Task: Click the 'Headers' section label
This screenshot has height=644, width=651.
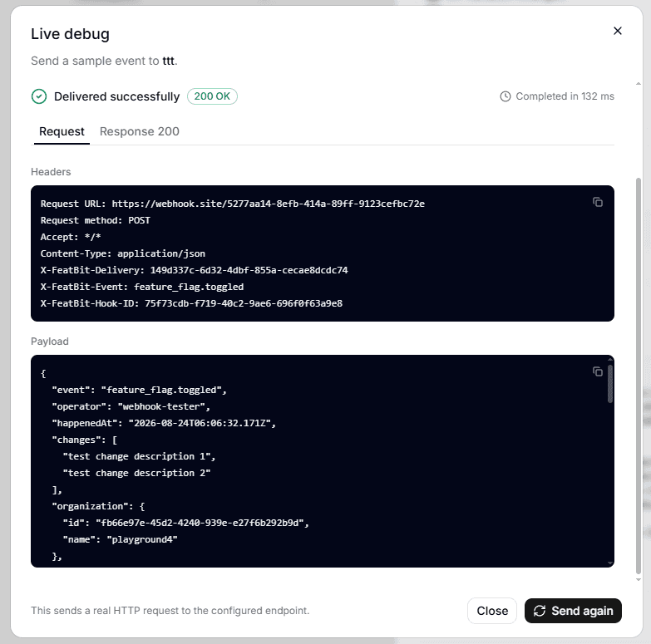Action: (x=51, y=172)
